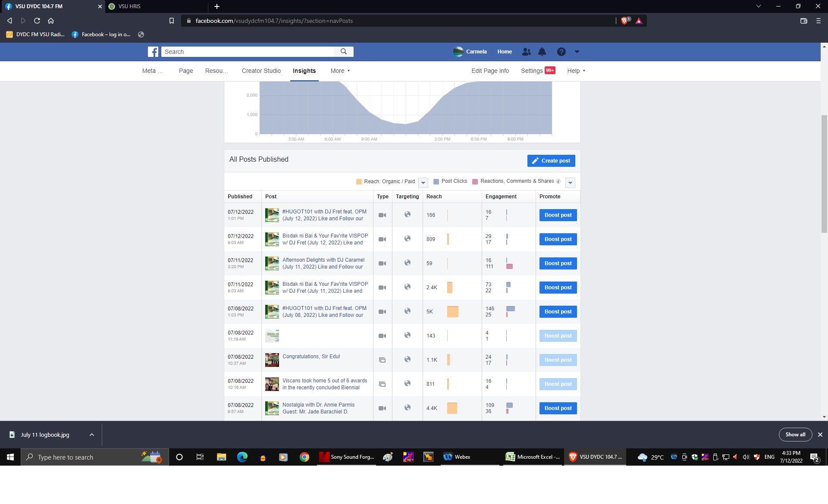Open Sony Sound Forge from taskbar
Screen dimensions: 828x504
click(347, 457)
